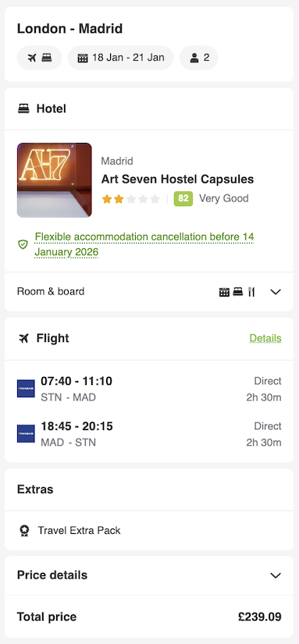Screen dimensions: 299x644
Task: Open flexible accommodation cancellation link
Action: 144,244
